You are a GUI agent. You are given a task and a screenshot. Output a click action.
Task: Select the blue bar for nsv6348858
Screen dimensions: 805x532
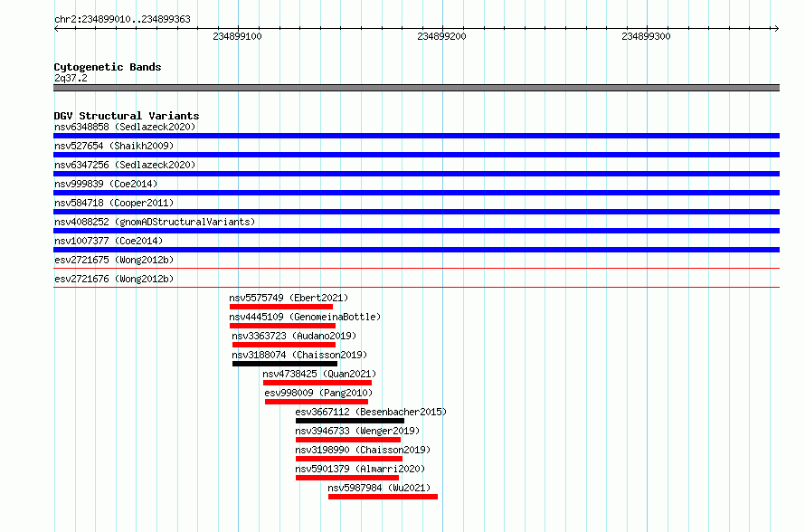(x=416, y=136)
